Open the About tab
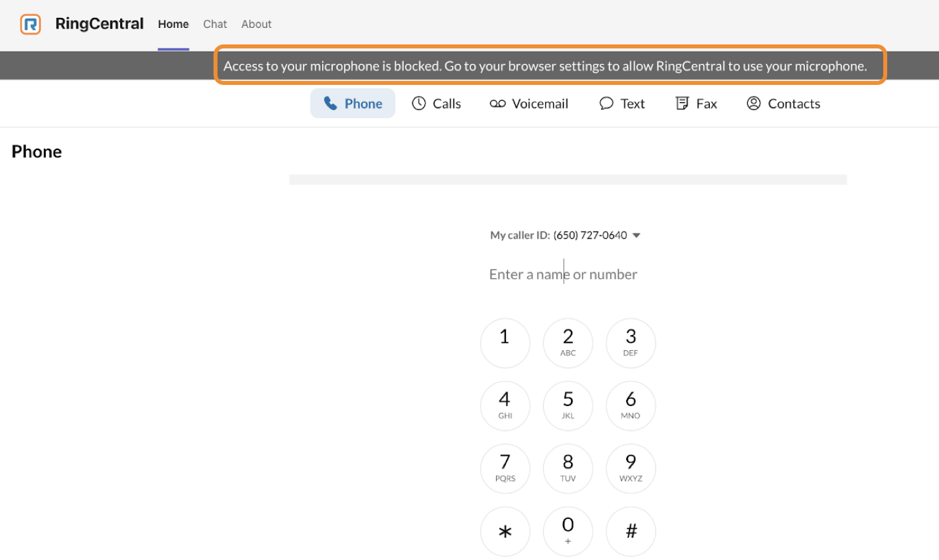939x560 pixels. click(x=256, y=25)
